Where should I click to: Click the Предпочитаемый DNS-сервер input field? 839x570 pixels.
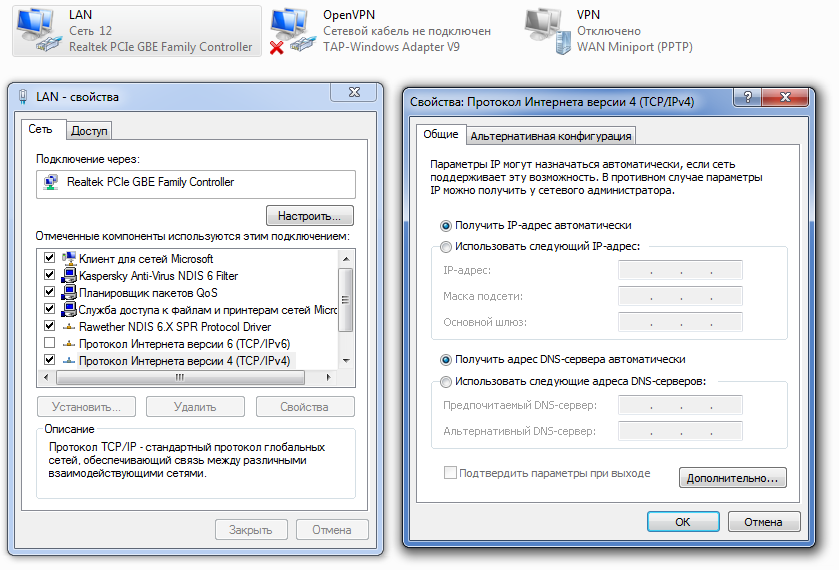click(x=680, y=405)
